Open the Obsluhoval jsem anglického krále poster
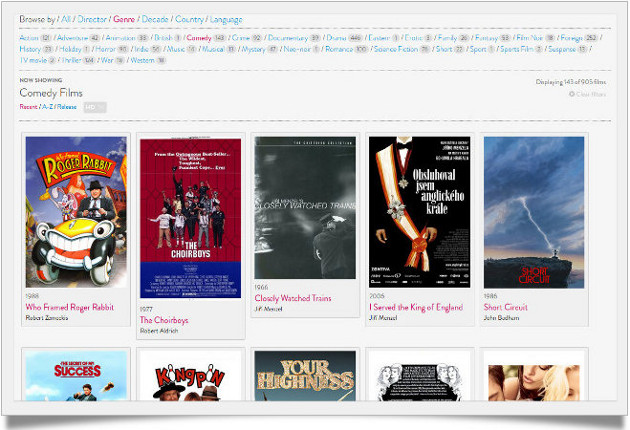Image resolution: width=630 pixels, height=430 pixels. click(x=419, y=212)
